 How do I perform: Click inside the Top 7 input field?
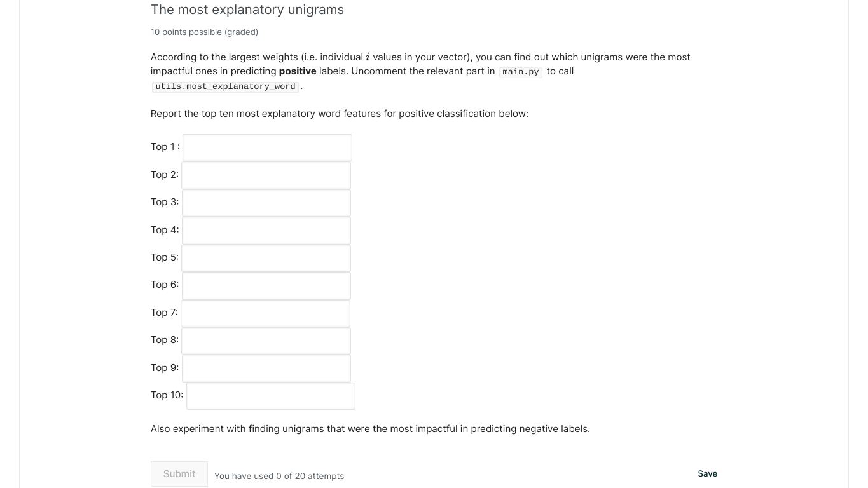[x=266, y=313]
